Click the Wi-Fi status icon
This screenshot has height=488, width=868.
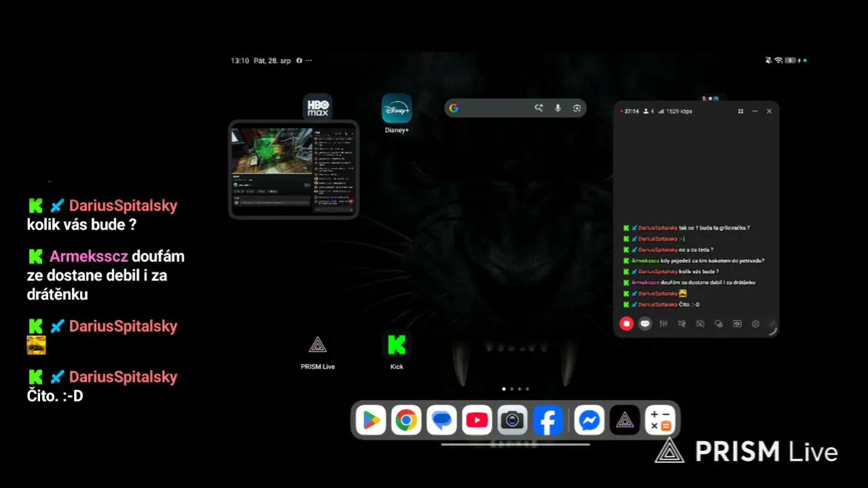point(778,60)
